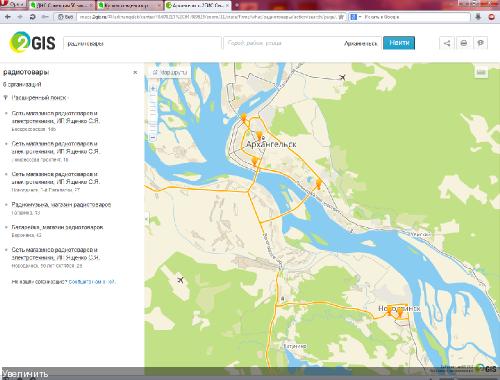
Task: Reload the page with the browser refresh icon
Action: pos(33,17)
